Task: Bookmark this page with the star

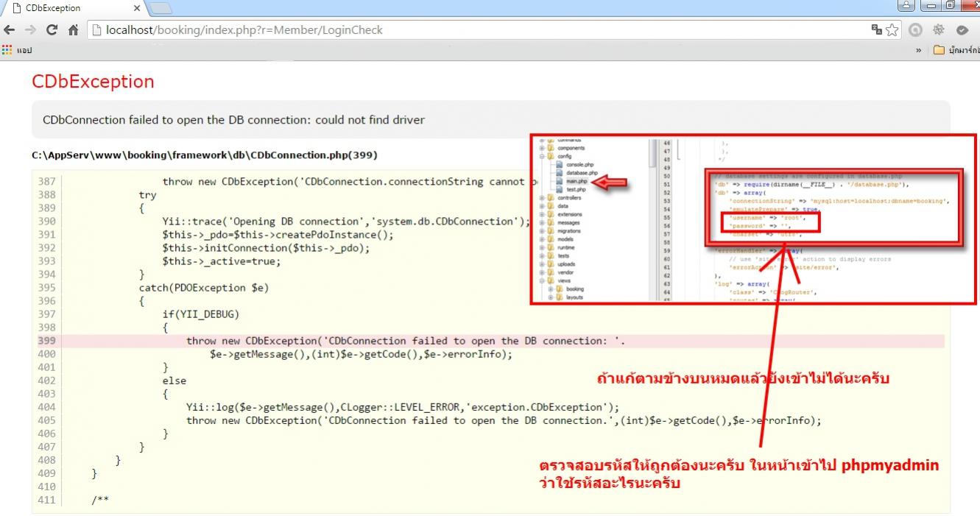Action: tap(892, 30)
